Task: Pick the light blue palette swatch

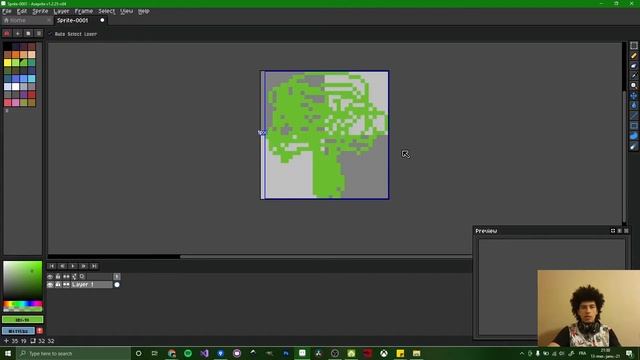Action: (x=31, y=78)
